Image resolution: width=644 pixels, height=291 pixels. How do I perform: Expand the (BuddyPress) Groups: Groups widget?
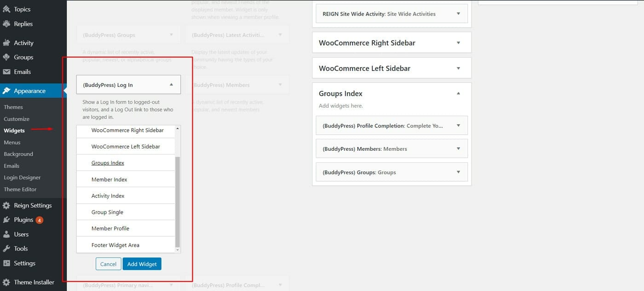pos(458,172)
